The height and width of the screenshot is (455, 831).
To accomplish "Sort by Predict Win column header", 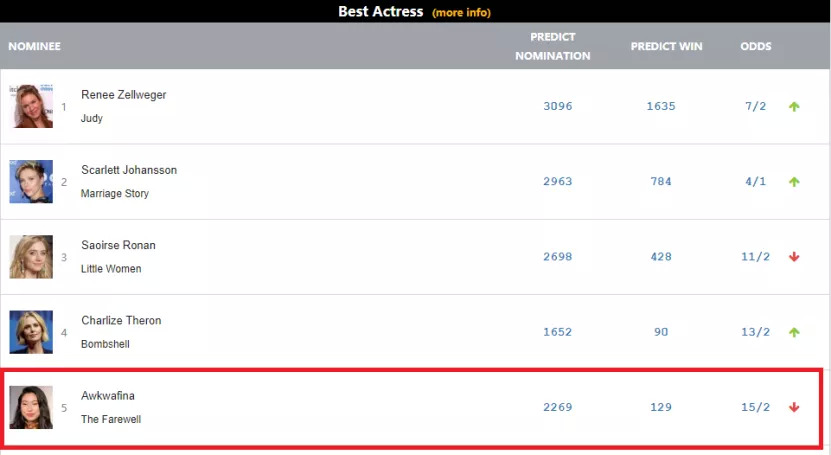I will [x=666, y=46].
